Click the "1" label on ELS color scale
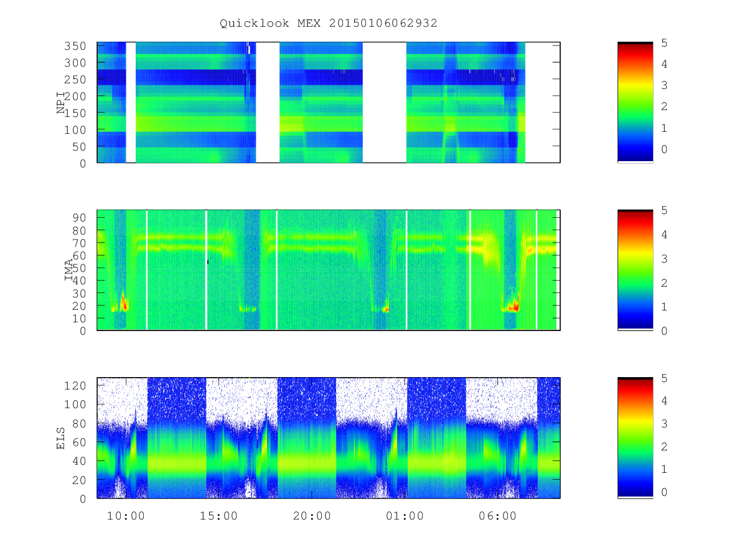The width and height of the screenshot is (747, 560). pos(665,469)
